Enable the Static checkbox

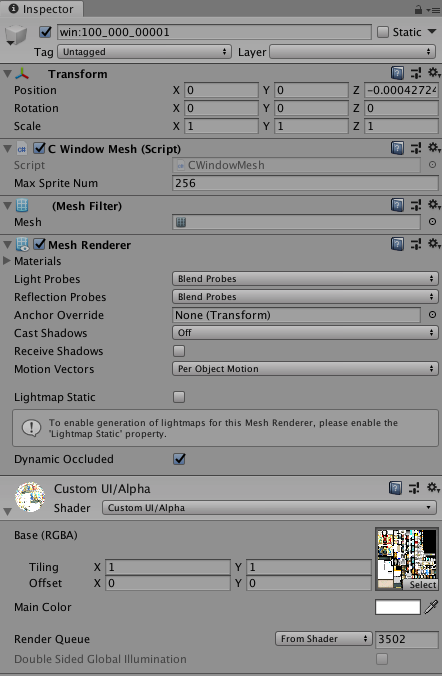click(382, 32)
